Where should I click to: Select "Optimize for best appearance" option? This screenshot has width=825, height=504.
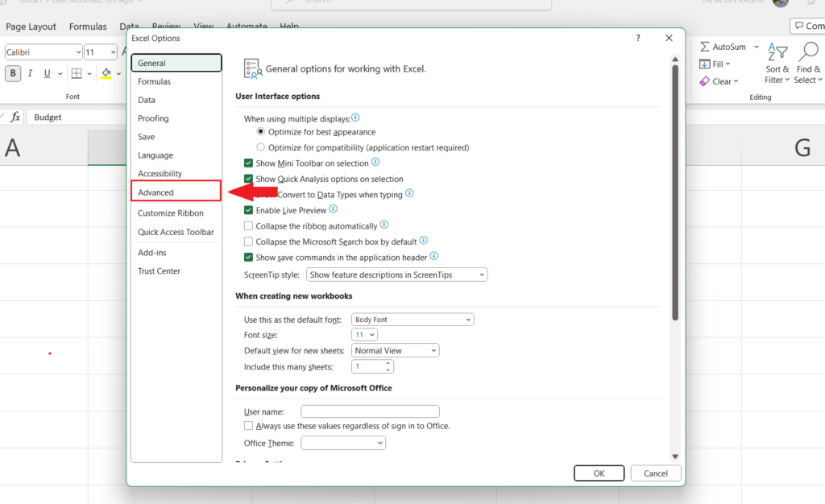pyautogui.click(x=260, y=131)
